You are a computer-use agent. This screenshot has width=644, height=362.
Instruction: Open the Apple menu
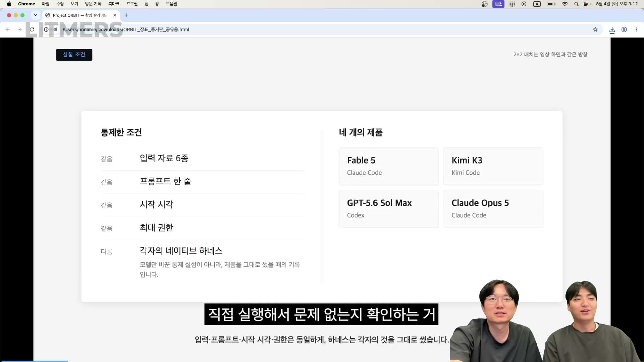pos(9,4)
